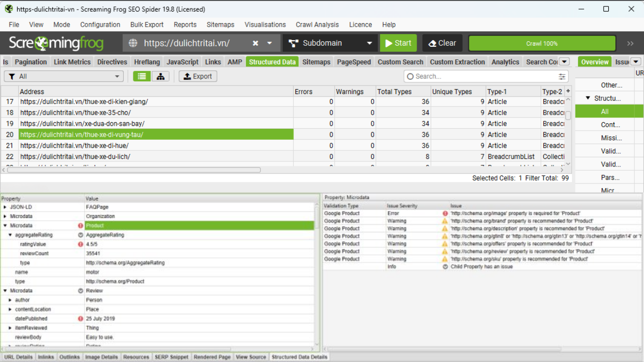
Task: Clear the URL with the X icon
Action: click(x=256, y=43)
